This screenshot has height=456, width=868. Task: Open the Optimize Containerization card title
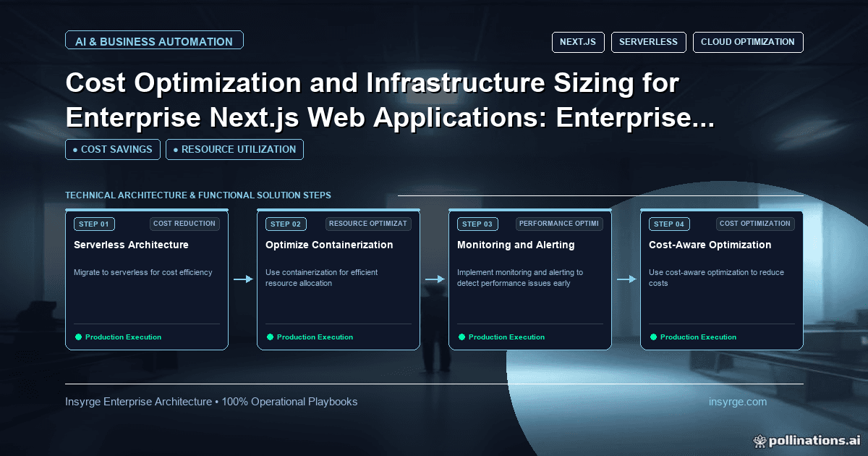coord(329,245)
